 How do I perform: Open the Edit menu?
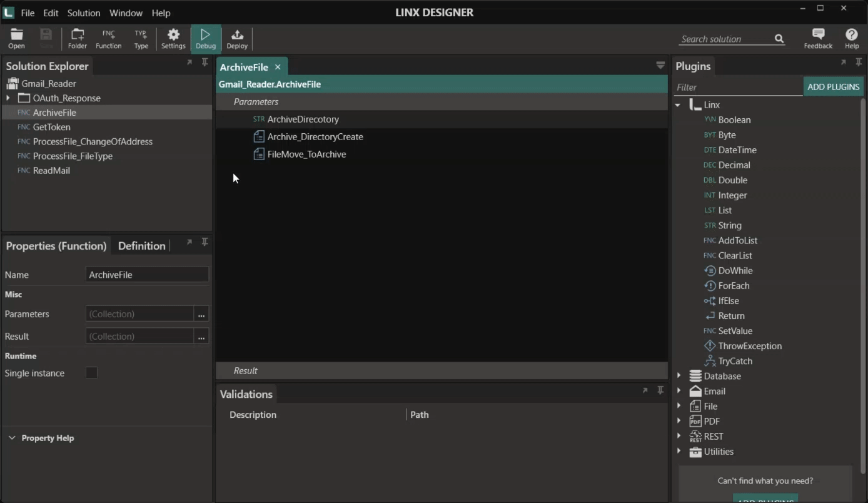coord(51,13)
